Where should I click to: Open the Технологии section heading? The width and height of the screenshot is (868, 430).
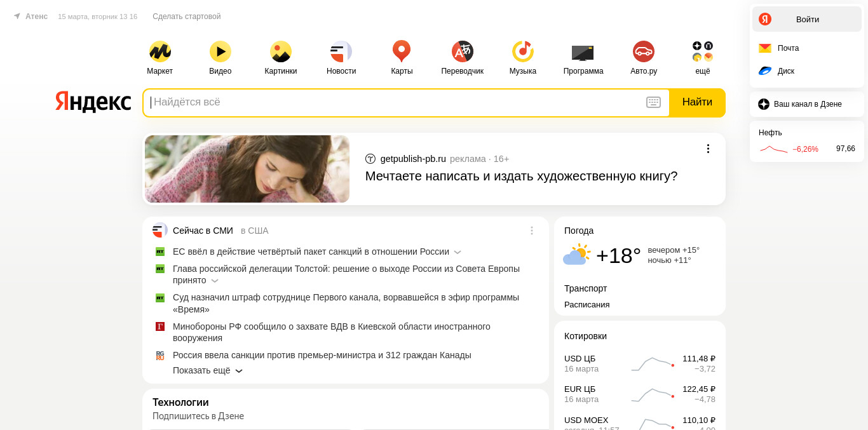point(180,402)
